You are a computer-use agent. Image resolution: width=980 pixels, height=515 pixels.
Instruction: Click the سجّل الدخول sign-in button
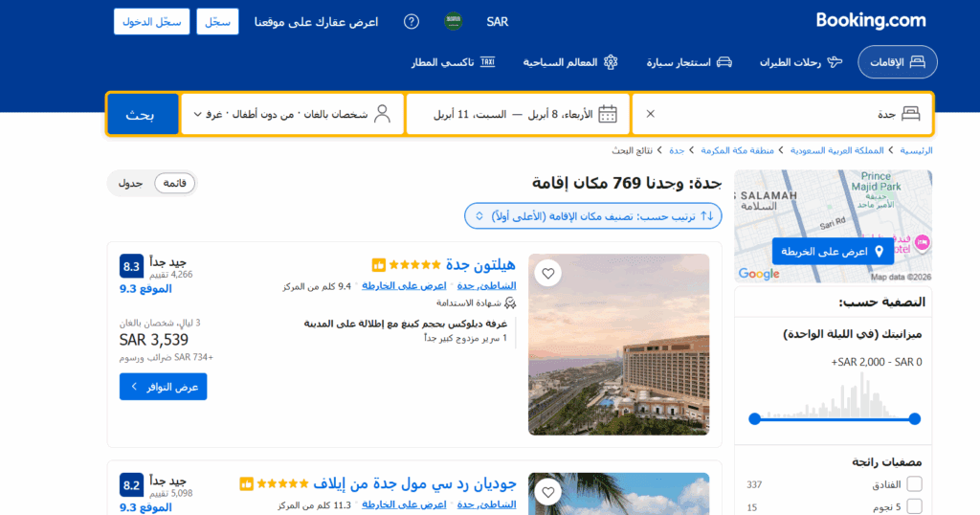click(152, 22)
